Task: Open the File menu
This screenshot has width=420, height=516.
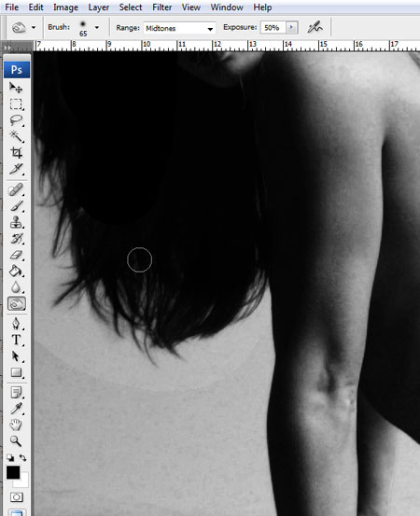Action: pyautogui.click(x=12, y=7)
